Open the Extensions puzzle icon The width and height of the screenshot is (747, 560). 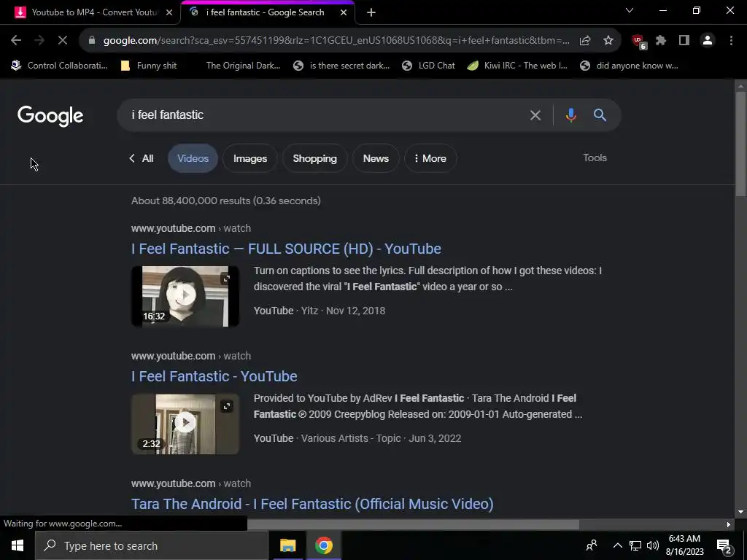[661, 41]
